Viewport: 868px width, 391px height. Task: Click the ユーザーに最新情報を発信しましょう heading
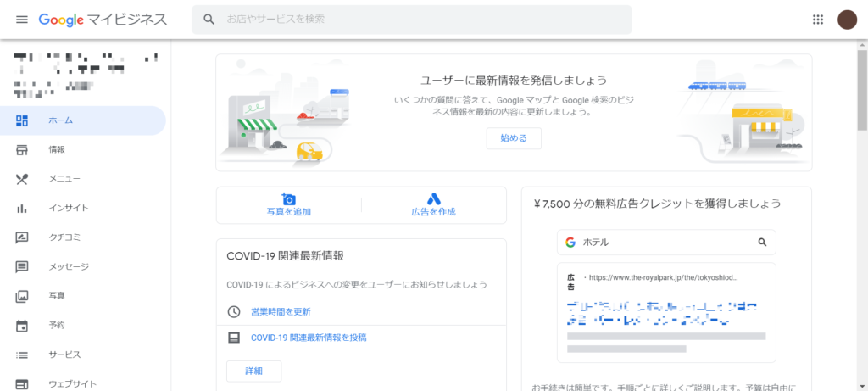513,81
